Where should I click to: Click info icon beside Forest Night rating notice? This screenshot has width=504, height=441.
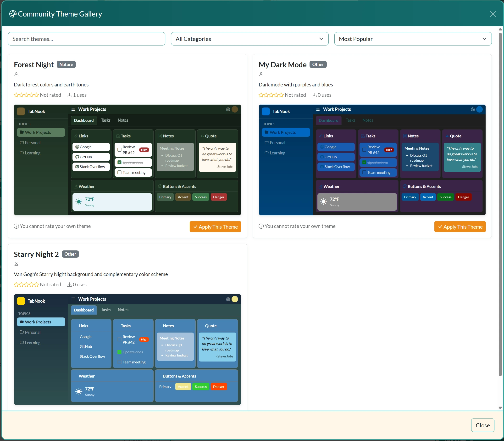tap(16, 226)
